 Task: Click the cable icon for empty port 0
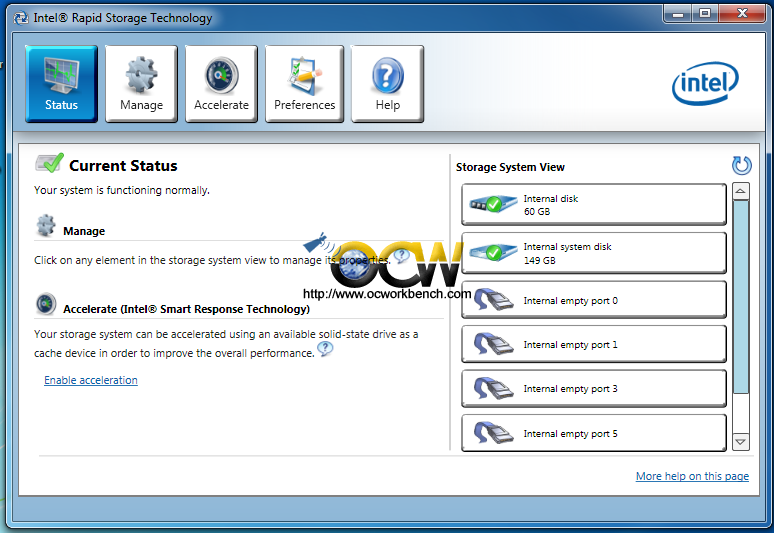click(x=494, y=300)
